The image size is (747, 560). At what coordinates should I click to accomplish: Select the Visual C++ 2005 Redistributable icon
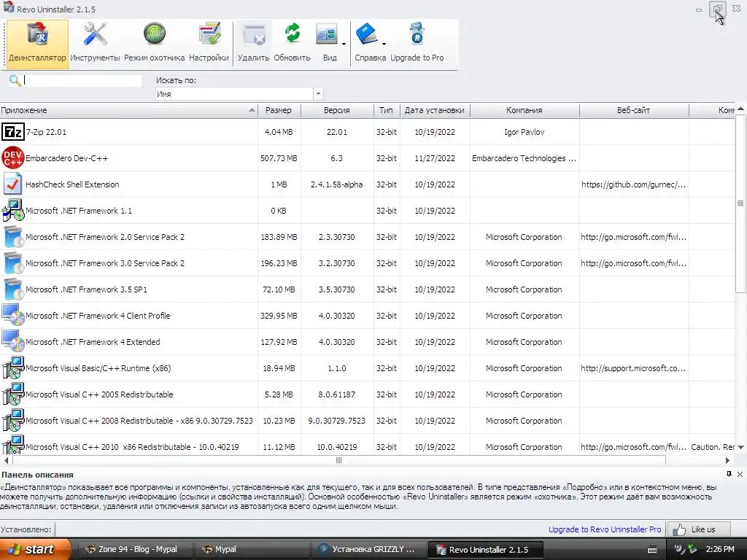(x=13, y=394)
